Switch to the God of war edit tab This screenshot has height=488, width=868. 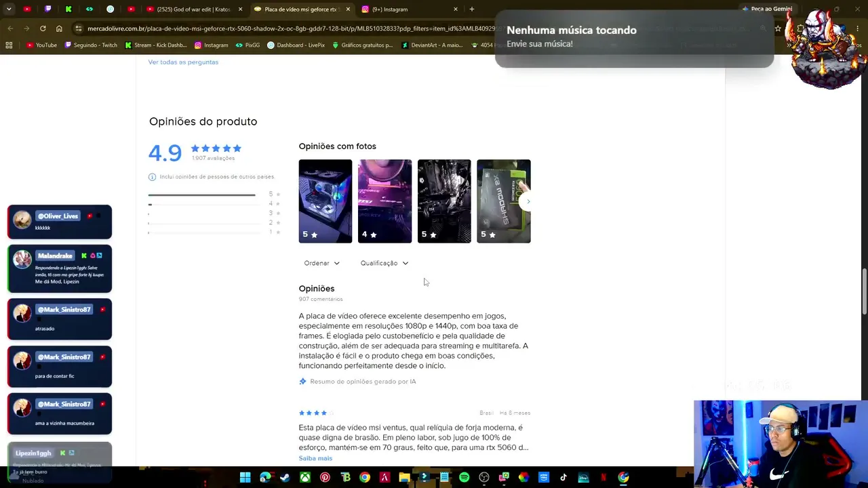pos(193,9)
